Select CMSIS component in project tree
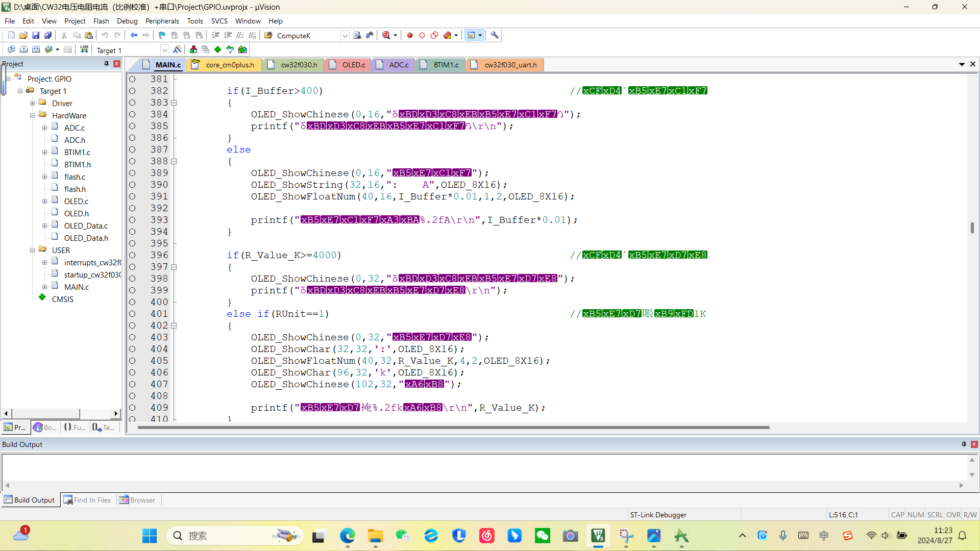The width and height of the screenshot is (980, 551). (x=63, y=299)
